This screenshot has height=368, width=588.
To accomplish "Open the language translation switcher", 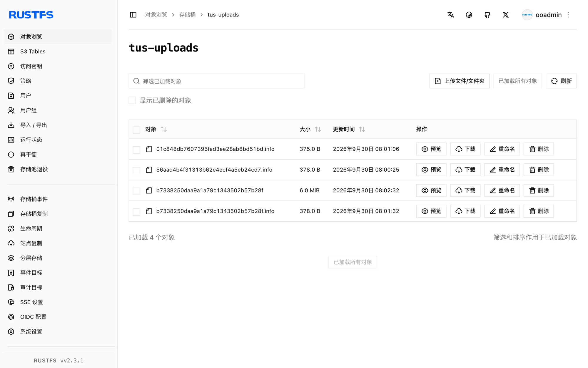I will click(x=450, y=15).
